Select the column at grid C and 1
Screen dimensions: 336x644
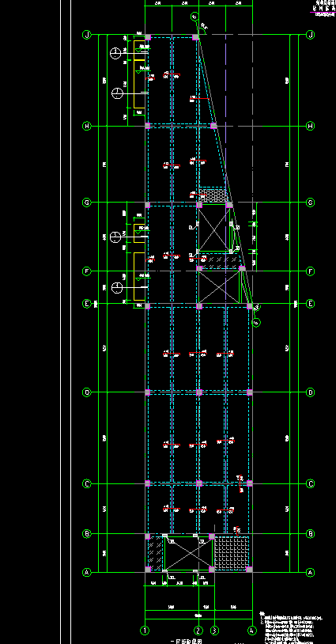coord(148,483)
